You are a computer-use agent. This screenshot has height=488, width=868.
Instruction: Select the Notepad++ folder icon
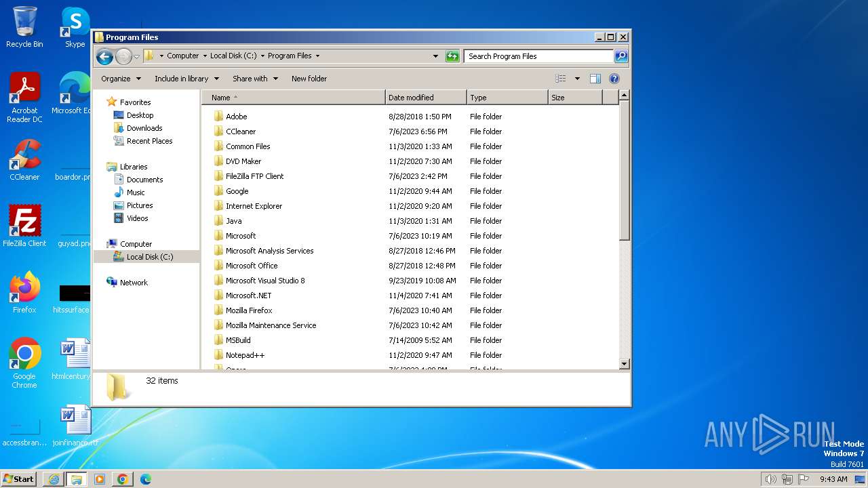(x=218, y=354)
